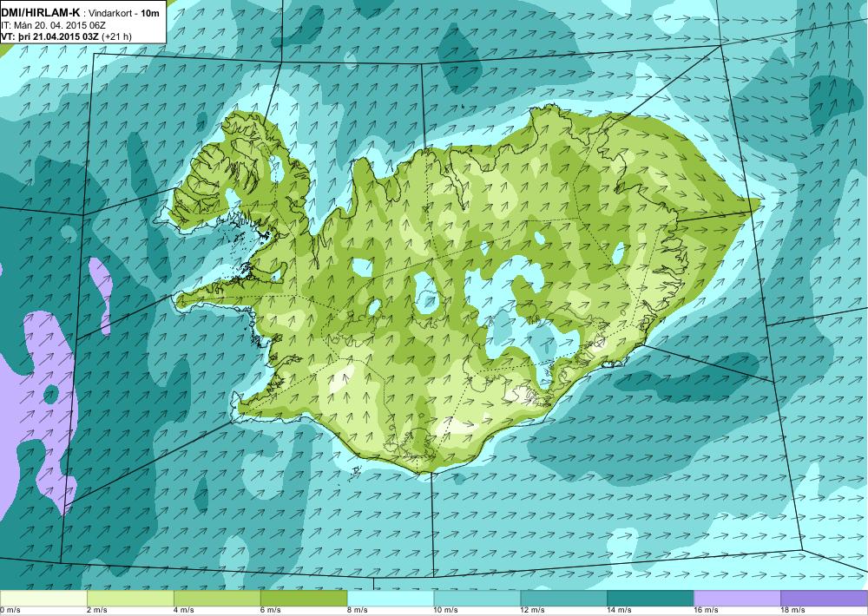Click the Vindarkort 10m label
Viewport: 868px width, 616px height.
[126, 13]
